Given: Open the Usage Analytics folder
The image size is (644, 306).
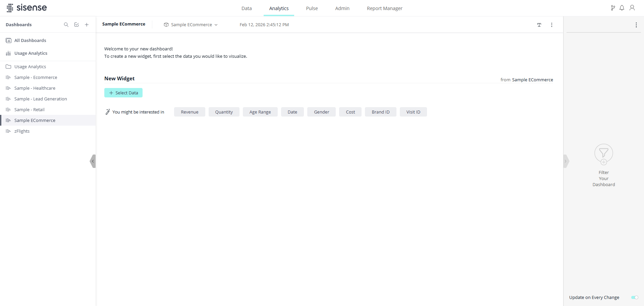Looking at the screenshot, I should (30, 67).
